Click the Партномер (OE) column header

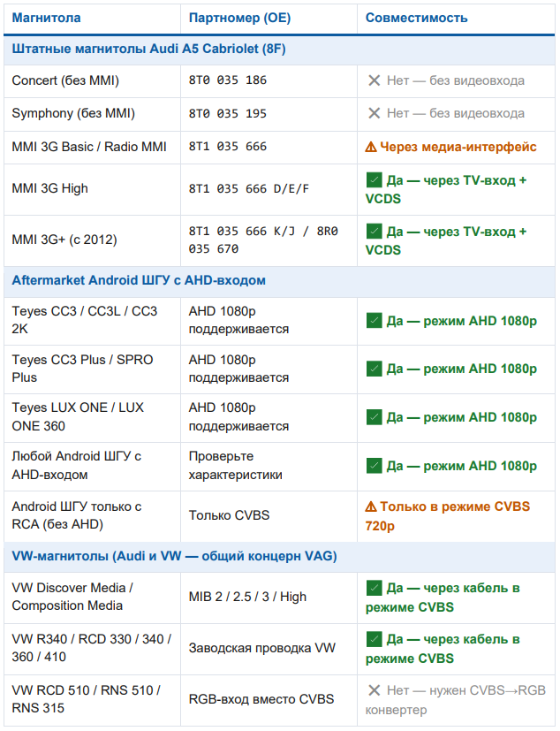click(239, 18)
